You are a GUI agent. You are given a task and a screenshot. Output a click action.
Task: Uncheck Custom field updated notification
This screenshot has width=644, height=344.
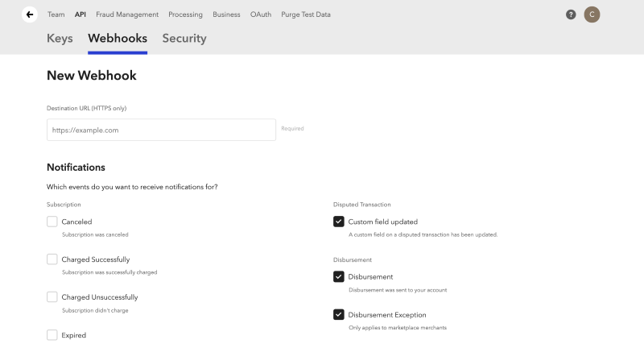pyautogui.click(x=339, y=222)
